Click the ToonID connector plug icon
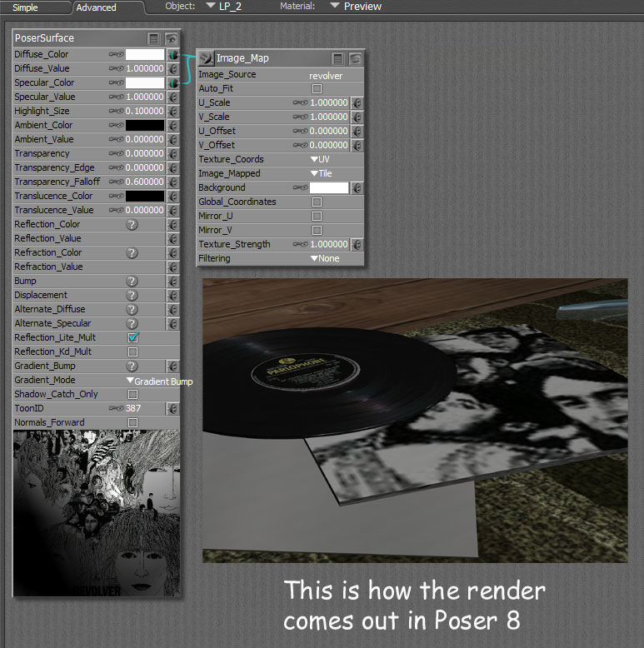This screenshot has width=644, height=648. click(x=173, y=409)
